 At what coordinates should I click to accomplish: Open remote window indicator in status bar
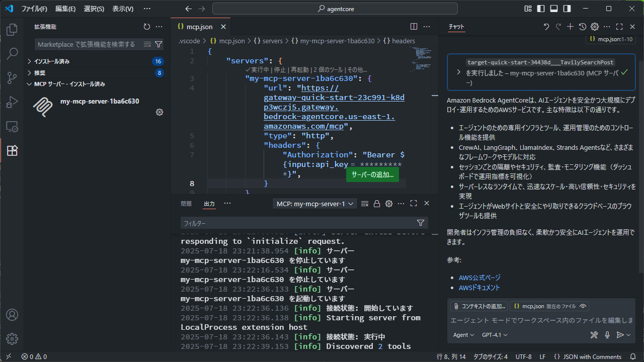(x=9, y=357)
